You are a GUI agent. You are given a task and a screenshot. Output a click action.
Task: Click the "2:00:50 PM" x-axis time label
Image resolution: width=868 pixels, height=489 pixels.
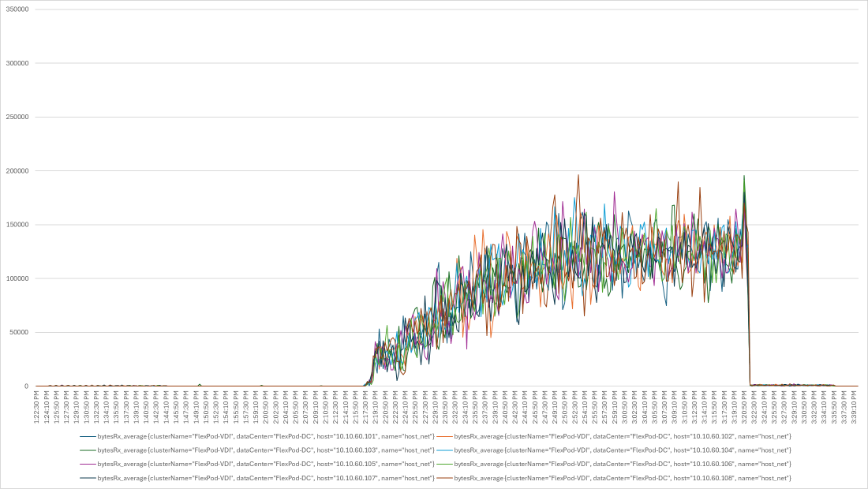pos(266,409)
